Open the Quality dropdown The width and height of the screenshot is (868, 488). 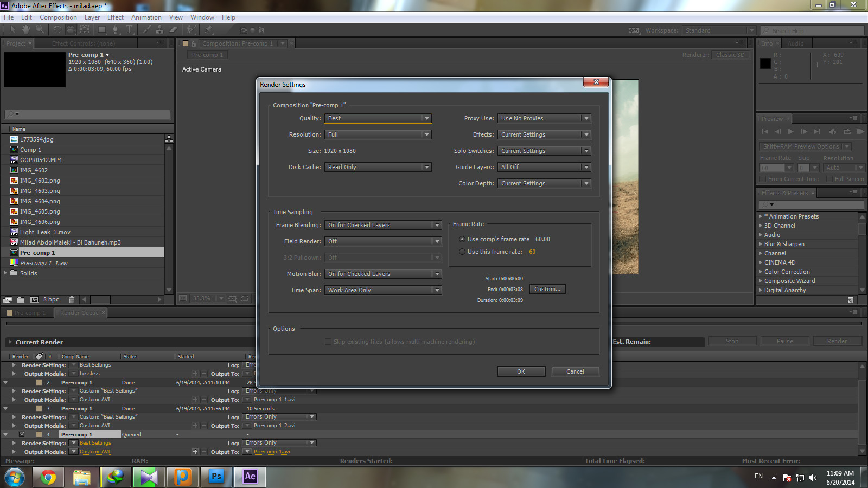(378, 118)
